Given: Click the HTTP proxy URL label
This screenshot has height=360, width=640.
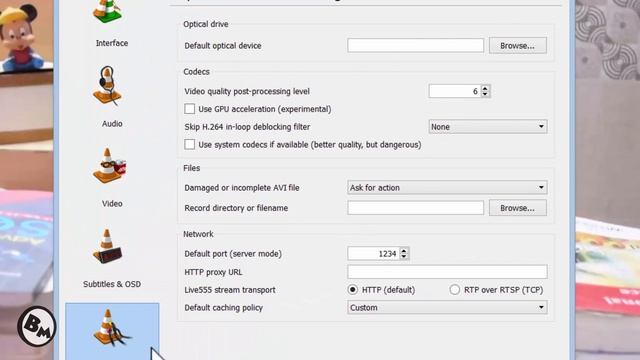Looking at the screenshot, I should (213, 272).
